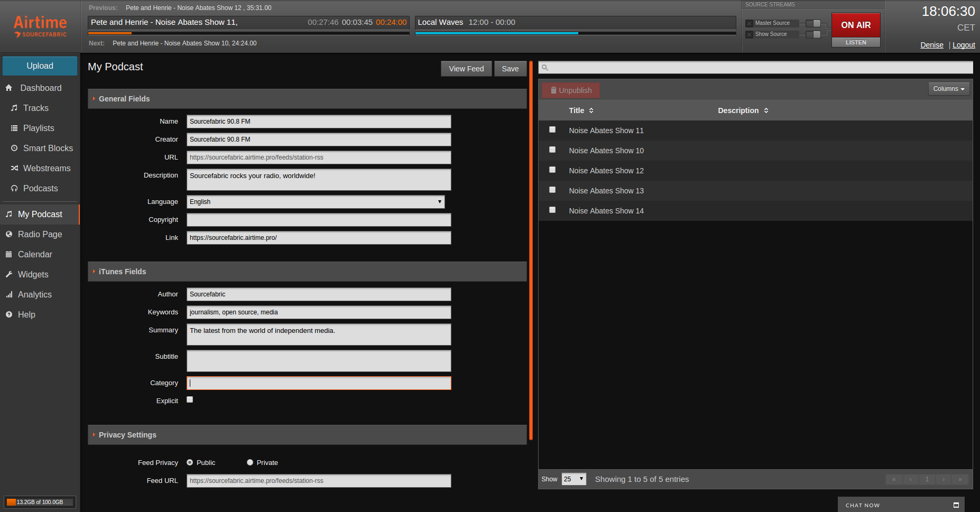The image size is (980, 512).
Task: Click the Analytics bar chart icon
Action: (9, 295)
